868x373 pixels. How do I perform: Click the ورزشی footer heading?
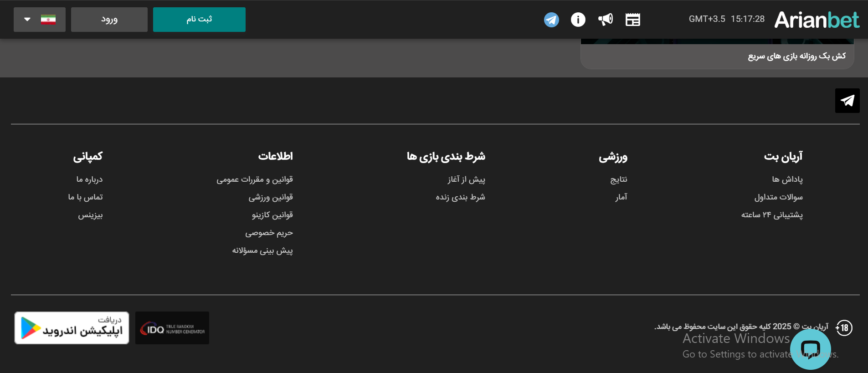(613, 157)
